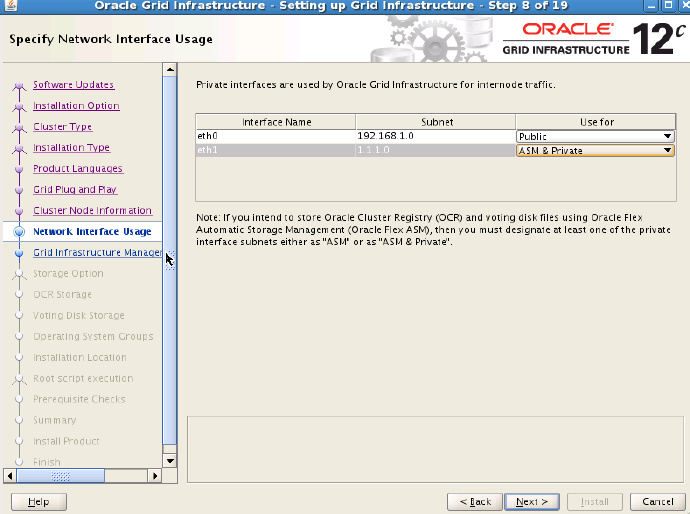The image size is (690, 514).
Task: Click the OCR Storage disabled step
Action: (62, 294)
